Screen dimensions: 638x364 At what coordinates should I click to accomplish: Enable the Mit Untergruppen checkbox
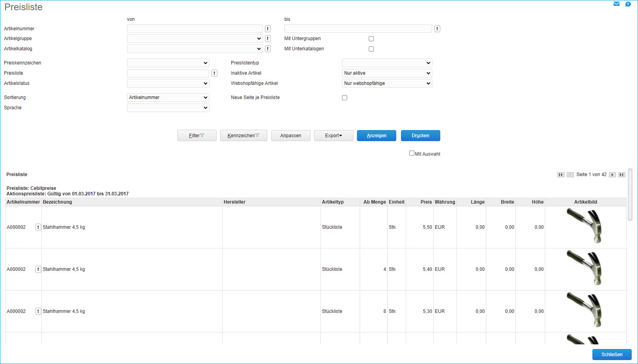(x=371, y=39)
